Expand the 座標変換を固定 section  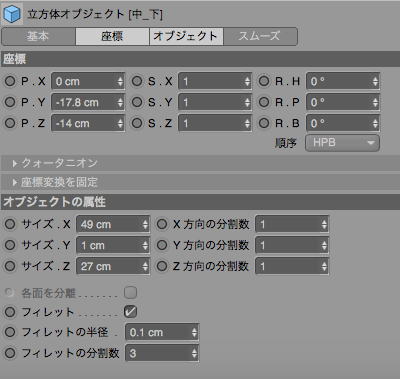tap(200, 182)
